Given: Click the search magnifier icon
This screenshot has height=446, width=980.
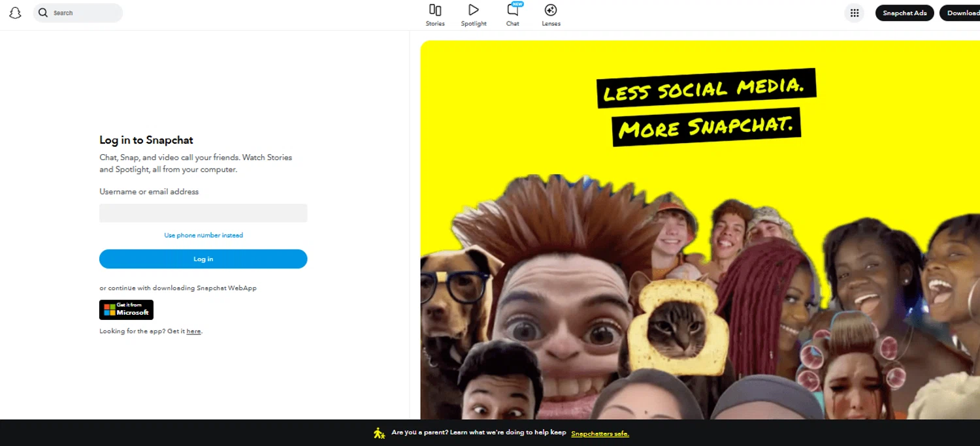Looking at the screenshot, I should point(43,12).
